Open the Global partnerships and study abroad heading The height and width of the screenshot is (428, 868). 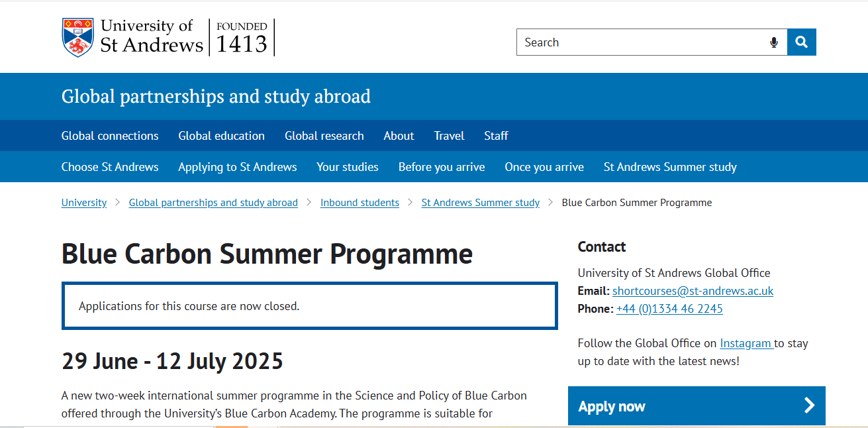[x=216, y=96]
